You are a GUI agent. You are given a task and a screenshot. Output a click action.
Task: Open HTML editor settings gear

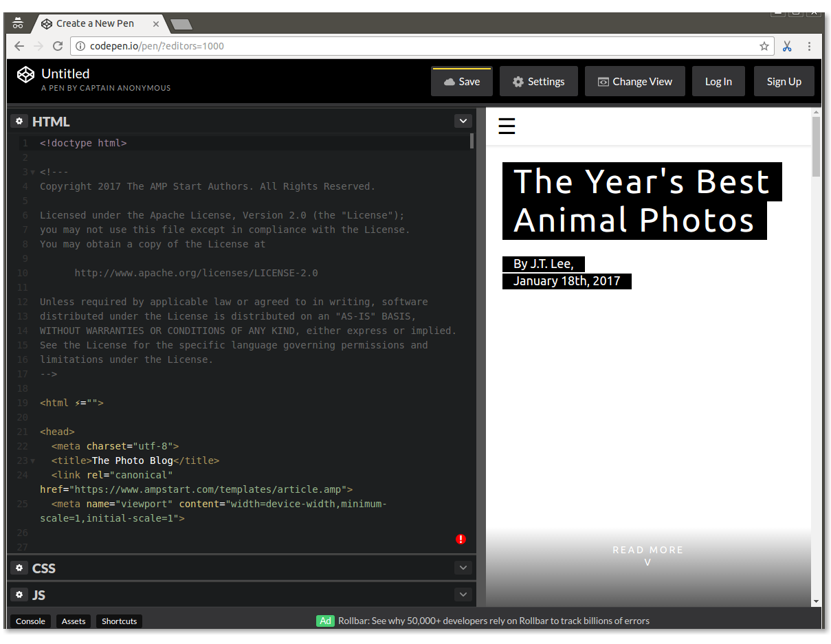(19, 121)
